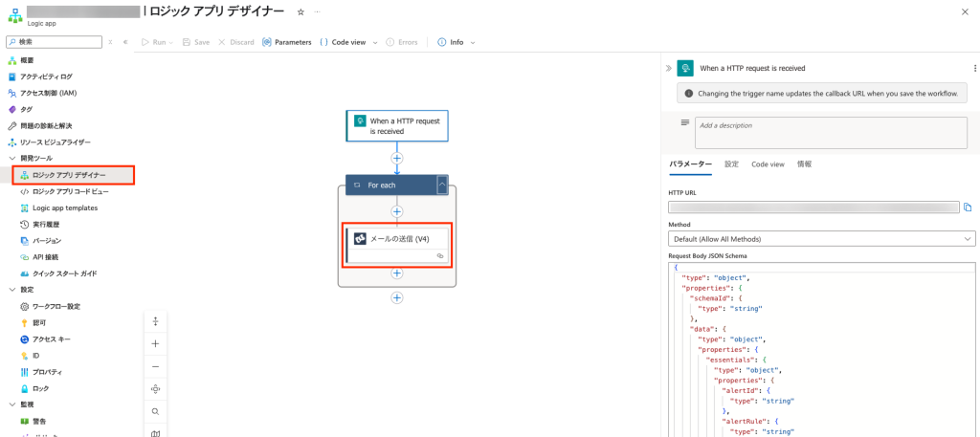Add step below HTTP trigger plus

coord(397,158)
